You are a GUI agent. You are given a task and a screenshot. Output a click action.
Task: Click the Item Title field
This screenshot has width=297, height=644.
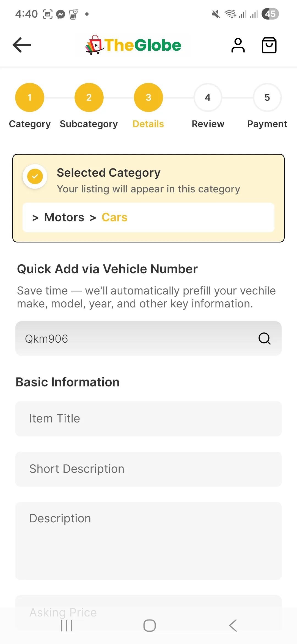point(148,419)
